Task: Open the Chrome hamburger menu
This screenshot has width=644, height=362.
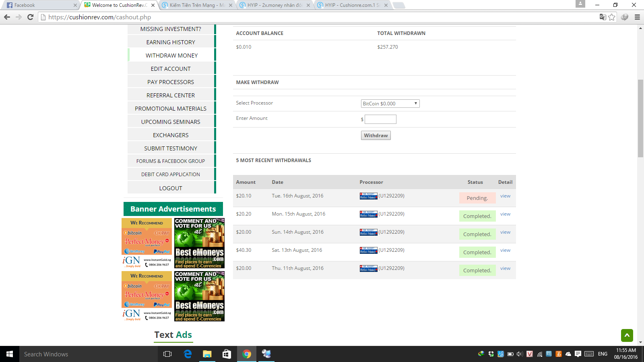Action: click(x=637, y=17)
